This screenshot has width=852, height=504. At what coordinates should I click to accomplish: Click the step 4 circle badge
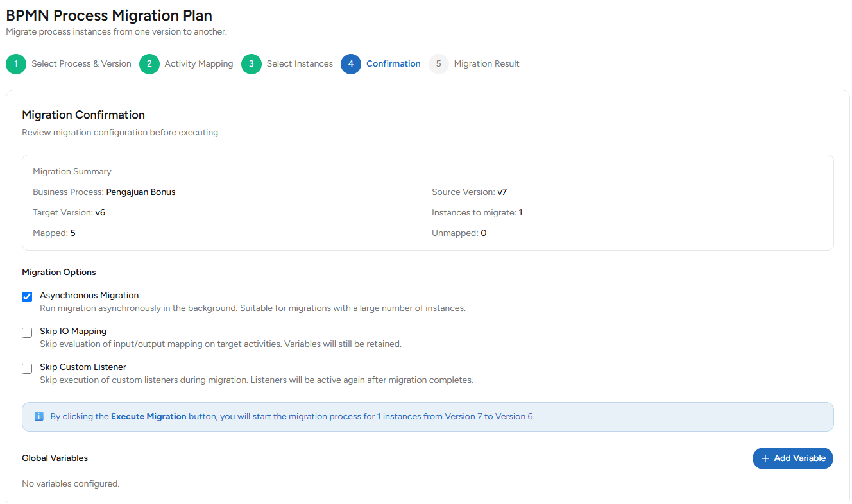pyautogui.click(x=351, y=64)
